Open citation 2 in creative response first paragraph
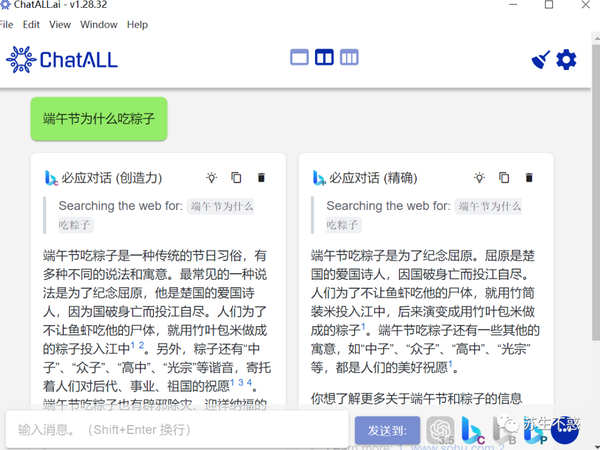 tap(141, 345)
